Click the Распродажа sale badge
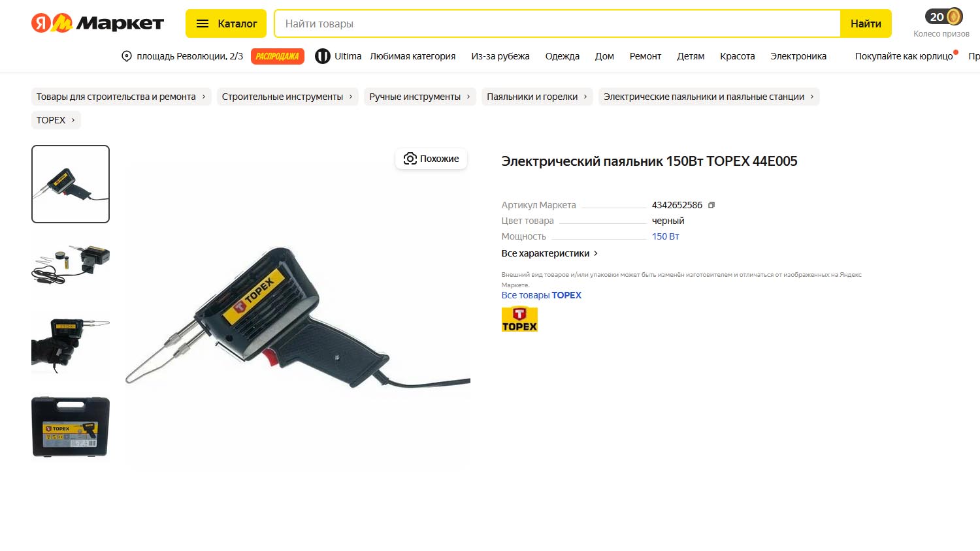 pos(278,56)
